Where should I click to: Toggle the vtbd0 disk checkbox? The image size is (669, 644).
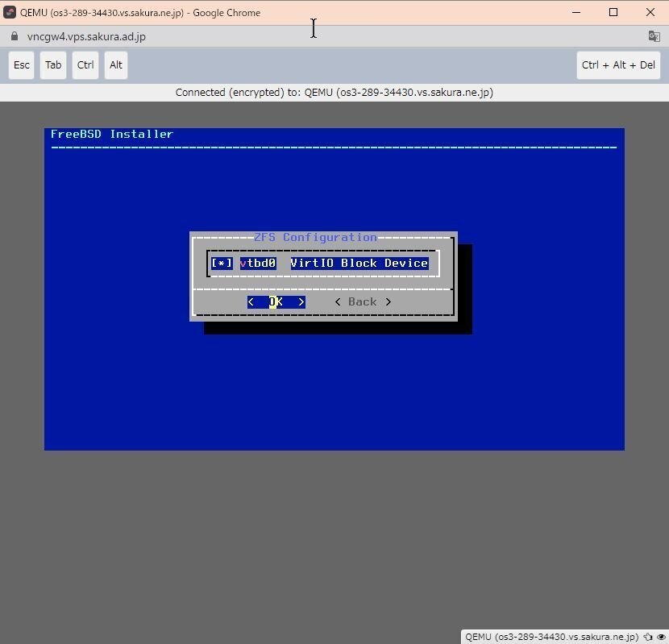coord(222,263)
